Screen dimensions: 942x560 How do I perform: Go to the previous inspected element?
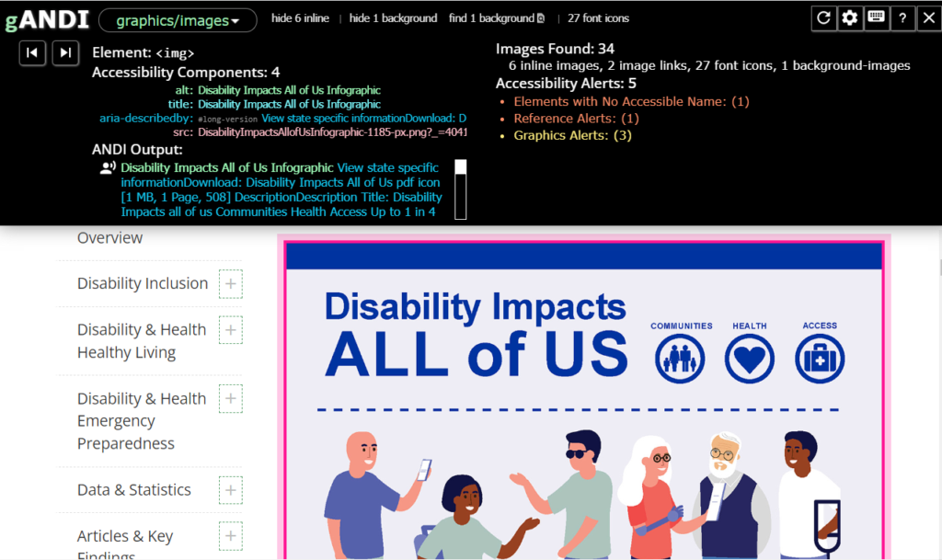pyautogui.click(x=32, y=52)
